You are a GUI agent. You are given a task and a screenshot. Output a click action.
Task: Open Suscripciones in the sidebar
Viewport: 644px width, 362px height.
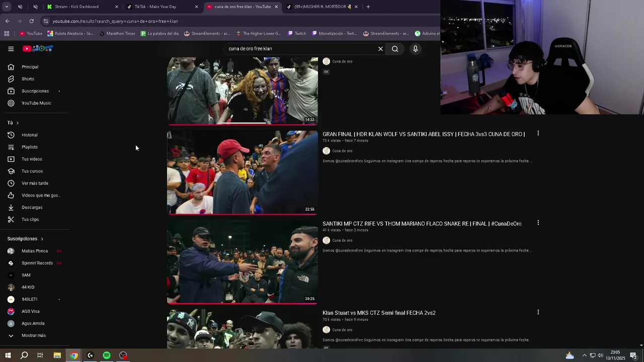(35, 91)
